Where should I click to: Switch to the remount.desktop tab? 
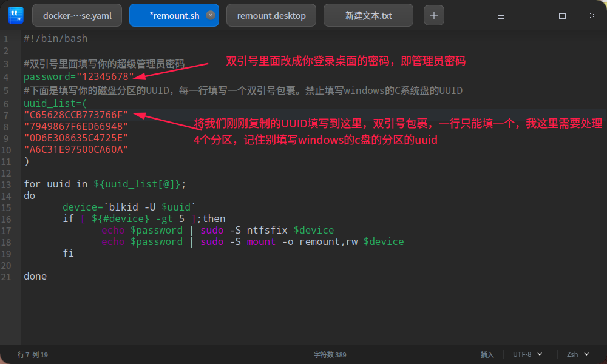coord(271,15)
